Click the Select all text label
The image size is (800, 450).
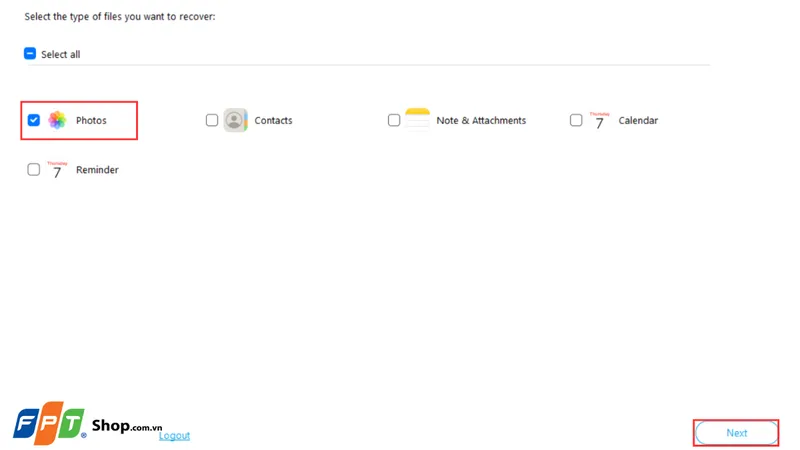60,55
